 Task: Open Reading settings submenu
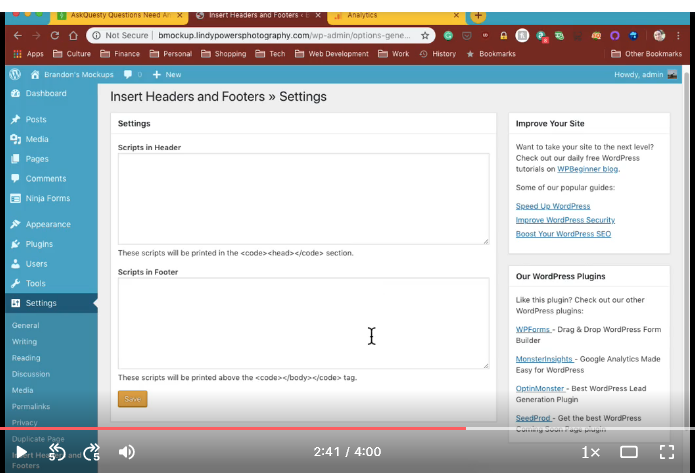click(x=26, y=358)
